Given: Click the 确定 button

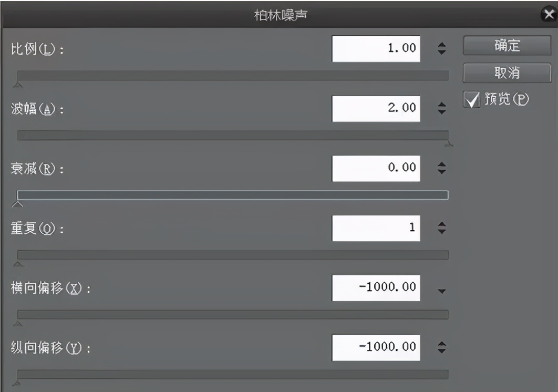Looking at the screenshot, I should 499,46.
